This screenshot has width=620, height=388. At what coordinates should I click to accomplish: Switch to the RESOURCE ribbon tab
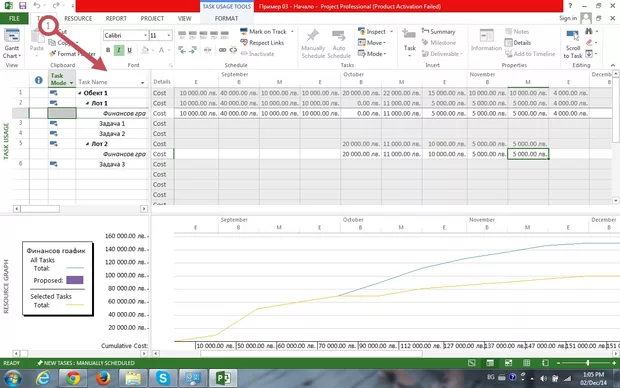[78, 18]
